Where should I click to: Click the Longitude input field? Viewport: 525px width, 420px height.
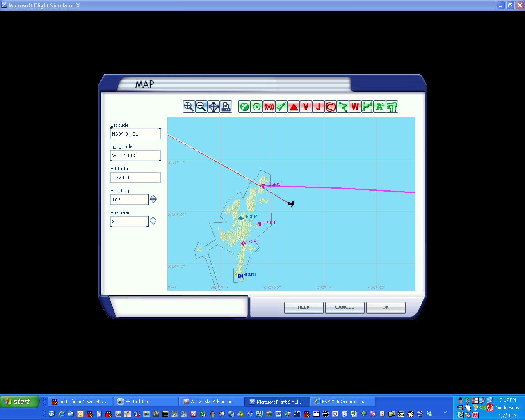click(x=135, y=155)
